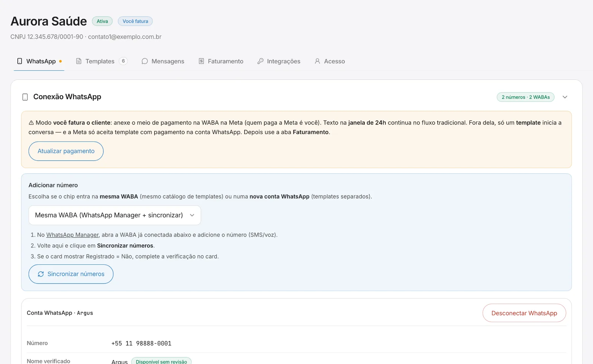Image resolution: width=593 pixels, height=364 pixels.
Task: Click the 2 números · 2 WABAs badge
Action: (526, 97)
